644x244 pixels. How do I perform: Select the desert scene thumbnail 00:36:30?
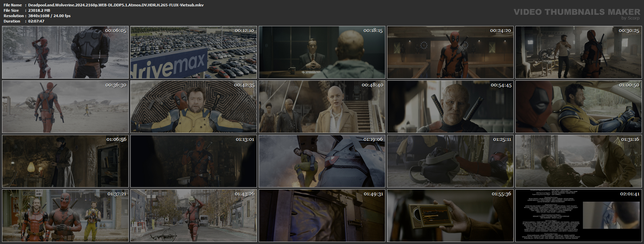[65, 107]
